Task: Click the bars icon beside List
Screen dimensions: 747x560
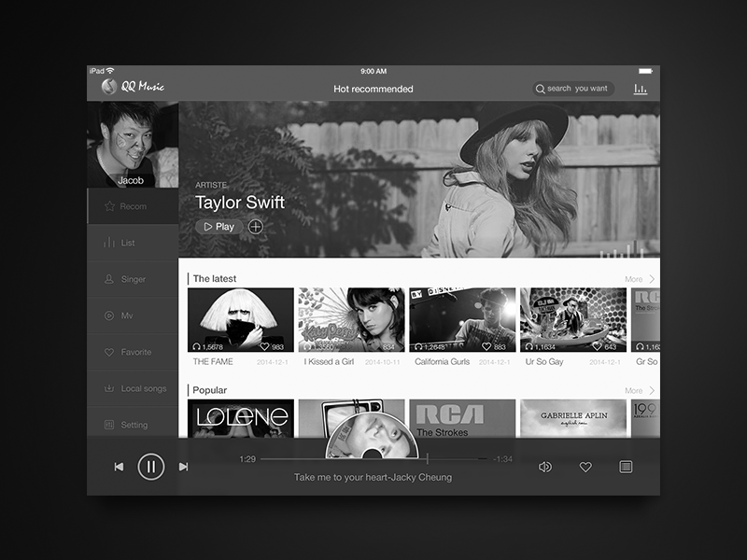Action: 109,243
